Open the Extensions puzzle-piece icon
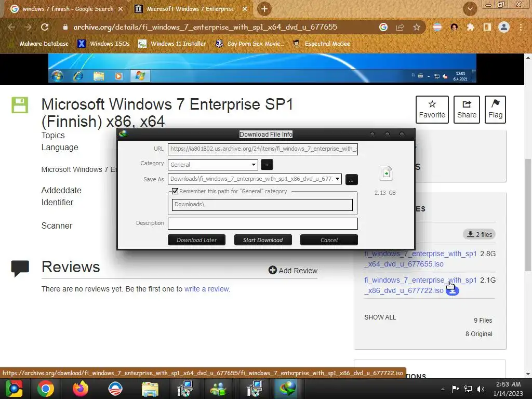 pyautogui.click(x=470, y=27)
